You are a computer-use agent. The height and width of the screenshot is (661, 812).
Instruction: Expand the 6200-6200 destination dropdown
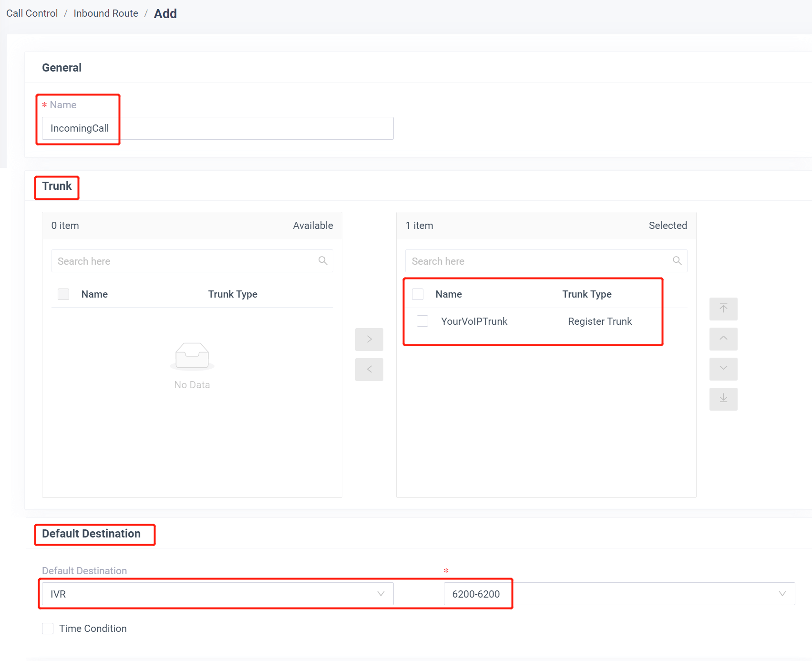[619, 594]
